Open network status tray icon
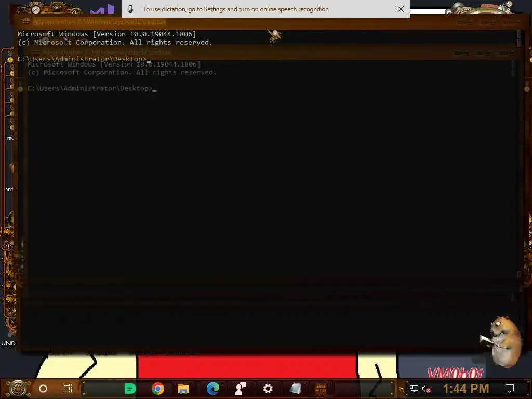This screenshot has height=399, width=532. [x=414, y=389]
